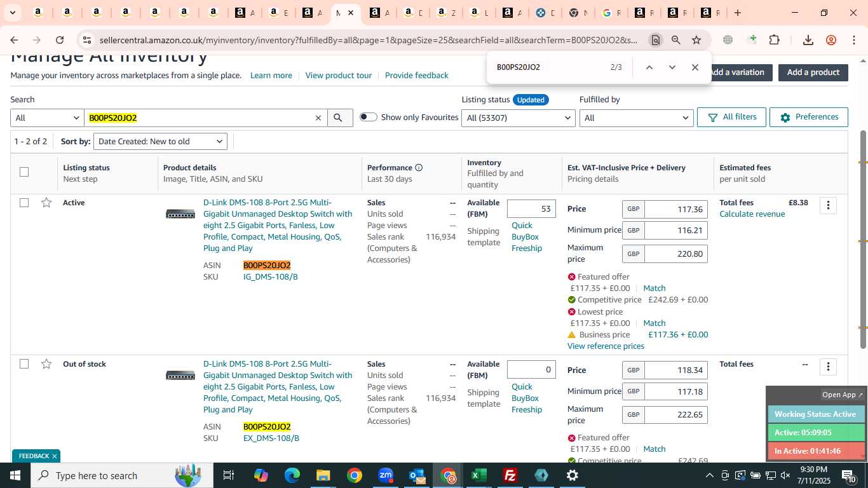The width and height of the screenshot is (868, 488).
Task: Click View reference prices link
Action: [606, 346]
